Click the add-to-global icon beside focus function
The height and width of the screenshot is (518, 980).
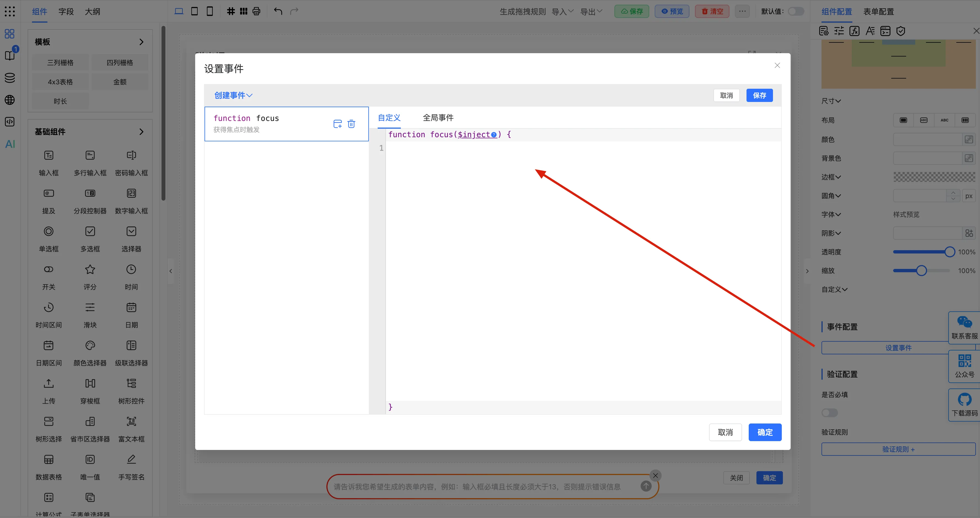(337, 124)
